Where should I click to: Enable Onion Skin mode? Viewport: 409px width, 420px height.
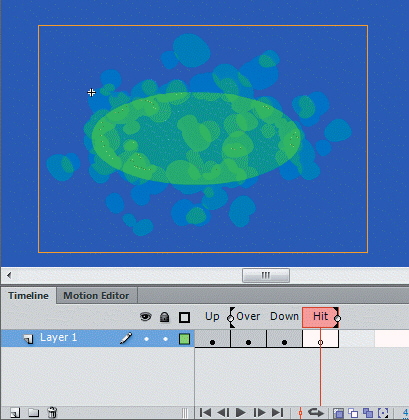coord(338,413)
